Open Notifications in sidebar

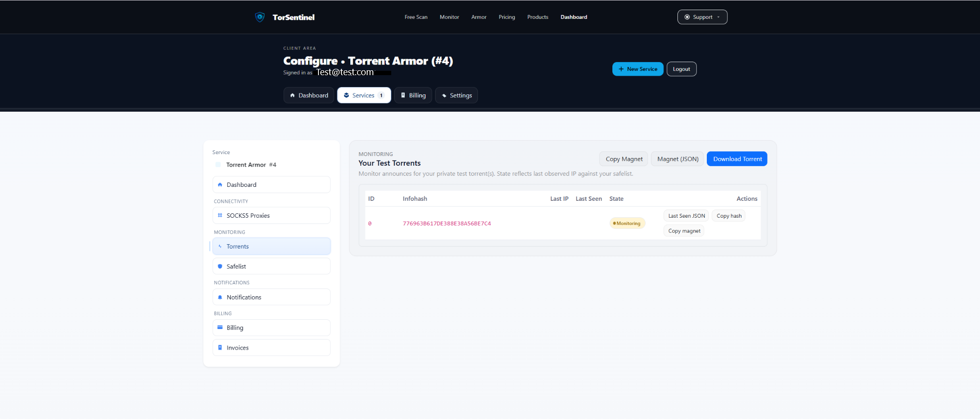(271, 297)
